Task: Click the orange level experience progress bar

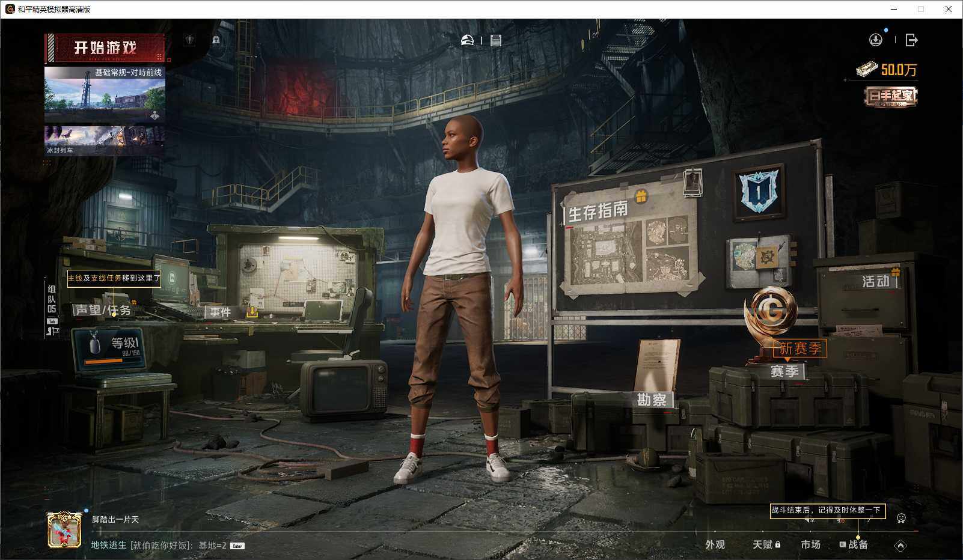Action: 112,362
